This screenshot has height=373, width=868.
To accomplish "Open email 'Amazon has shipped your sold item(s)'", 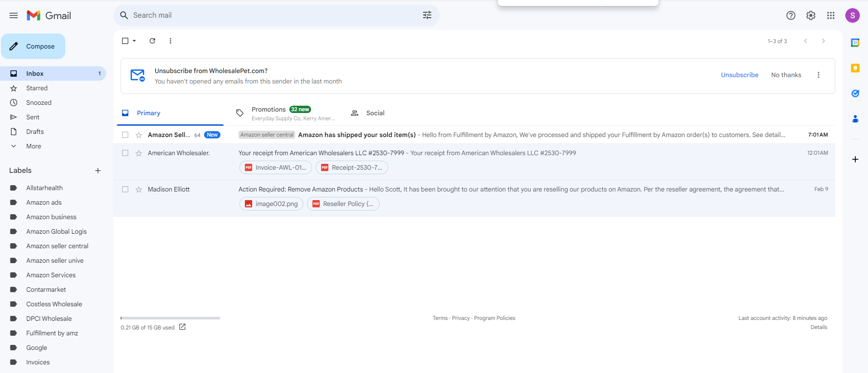I will point(474,135).
